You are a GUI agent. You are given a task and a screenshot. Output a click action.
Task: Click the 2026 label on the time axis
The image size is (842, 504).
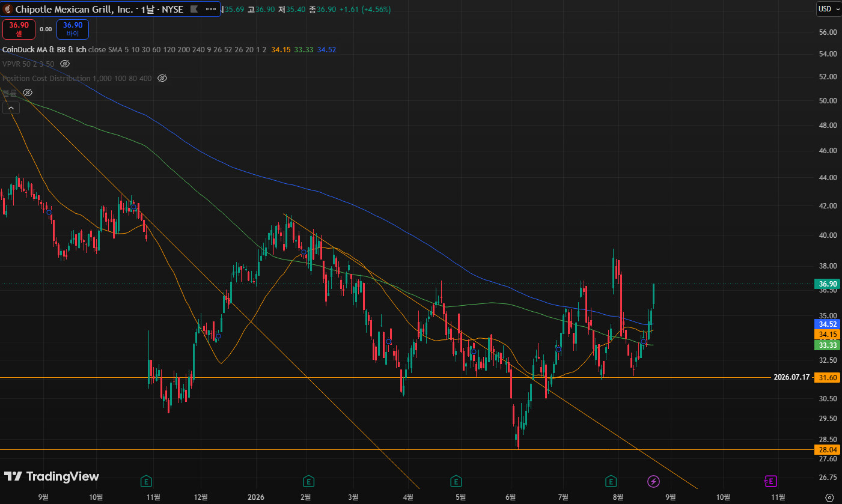256,497
